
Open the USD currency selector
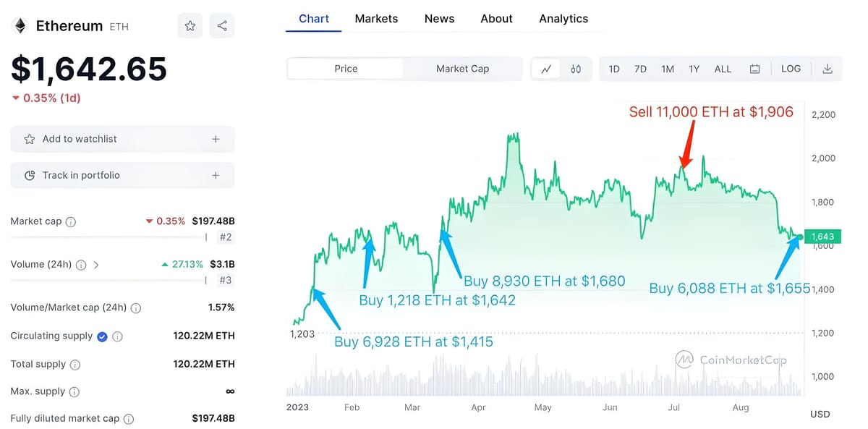(820, 414)
